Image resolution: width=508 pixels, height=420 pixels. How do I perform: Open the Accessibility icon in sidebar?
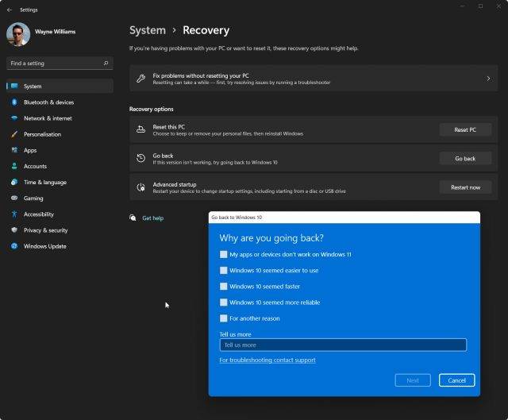(x=13, y=214)
